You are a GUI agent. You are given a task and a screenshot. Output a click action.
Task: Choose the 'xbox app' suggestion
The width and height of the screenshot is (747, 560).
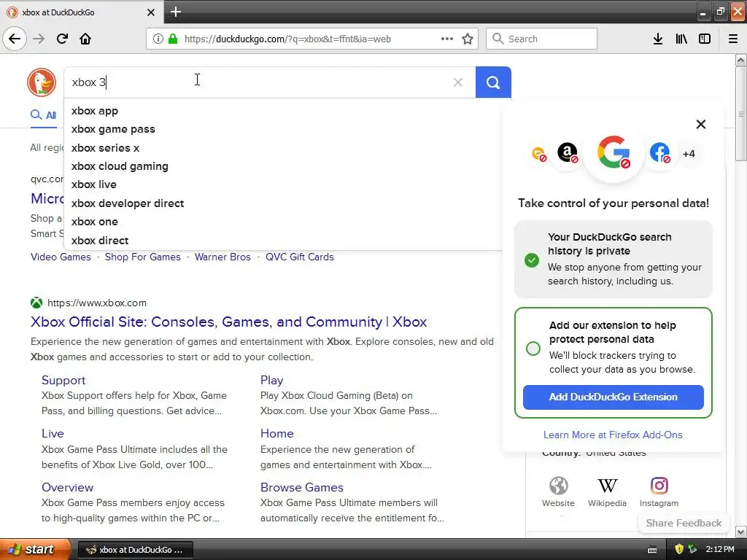(94, 111)
